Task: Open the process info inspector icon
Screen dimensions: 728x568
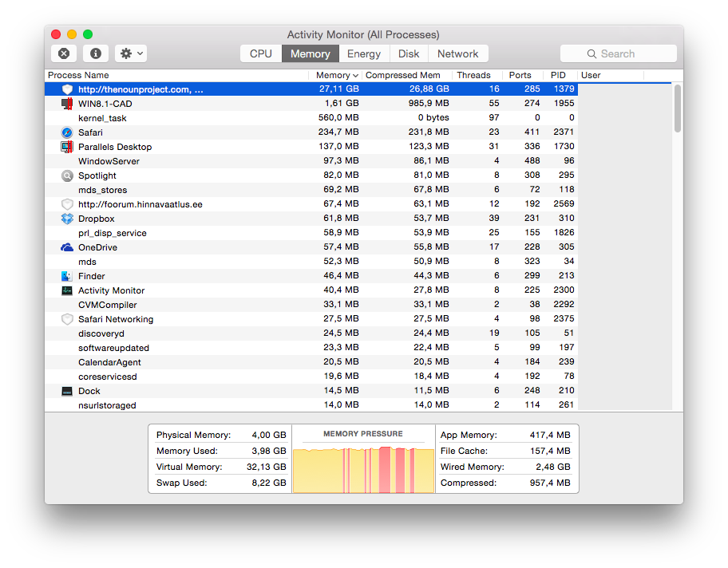Action: coord(96,53)
